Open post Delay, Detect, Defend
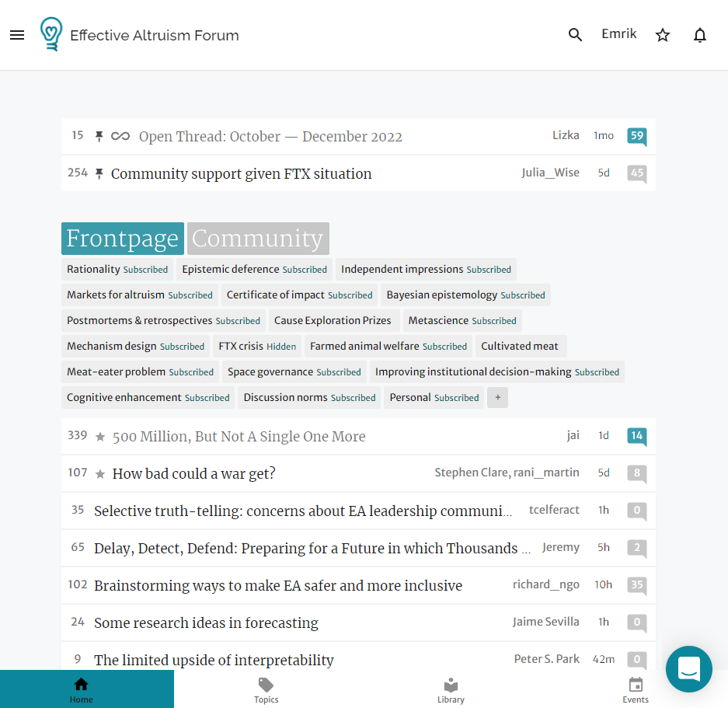This screenshot has height=708, width=728. pos(312,548)
